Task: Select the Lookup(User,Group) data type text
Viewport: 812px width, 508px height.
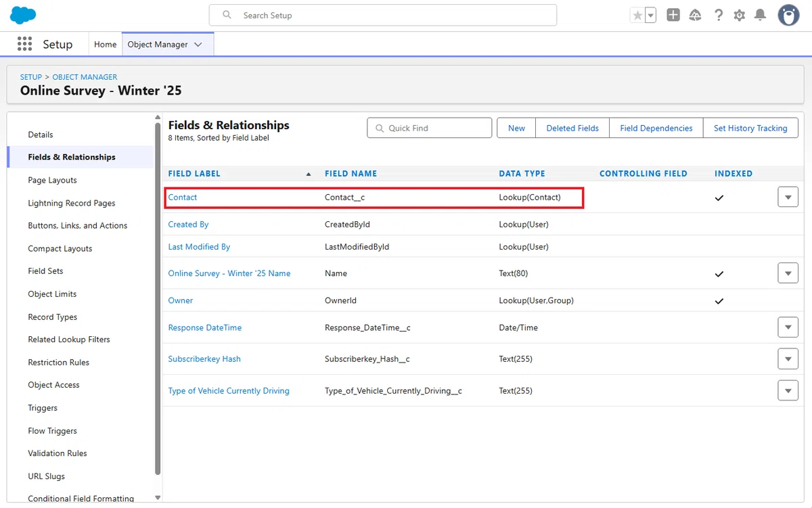Action: (x=536, y=300)
